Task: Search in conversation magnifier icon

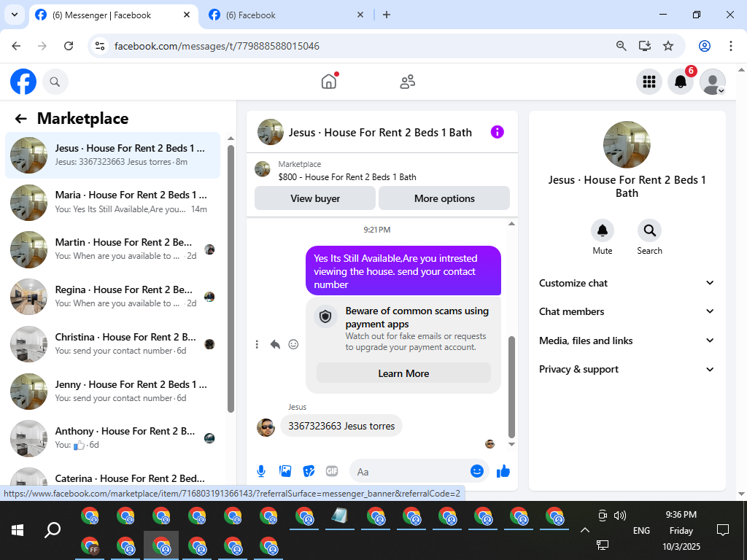Action: coord(649,231)
